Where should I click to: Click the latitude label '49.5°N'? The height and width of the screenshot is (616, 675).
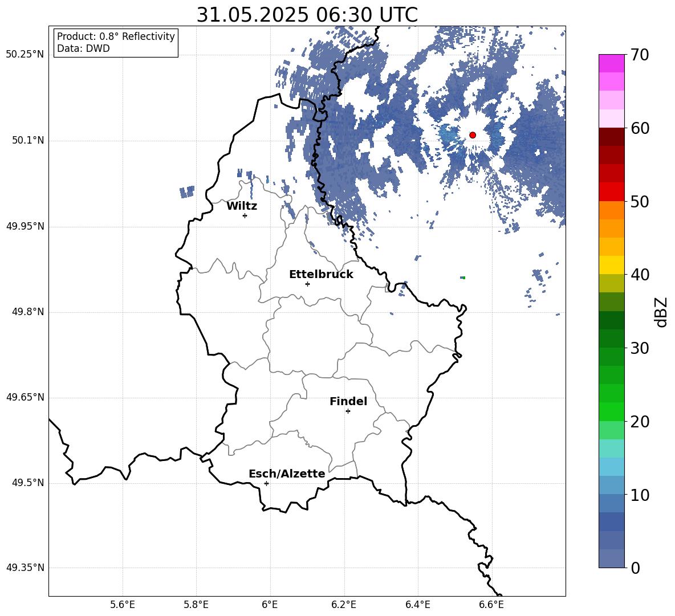(x=28, y=483)
